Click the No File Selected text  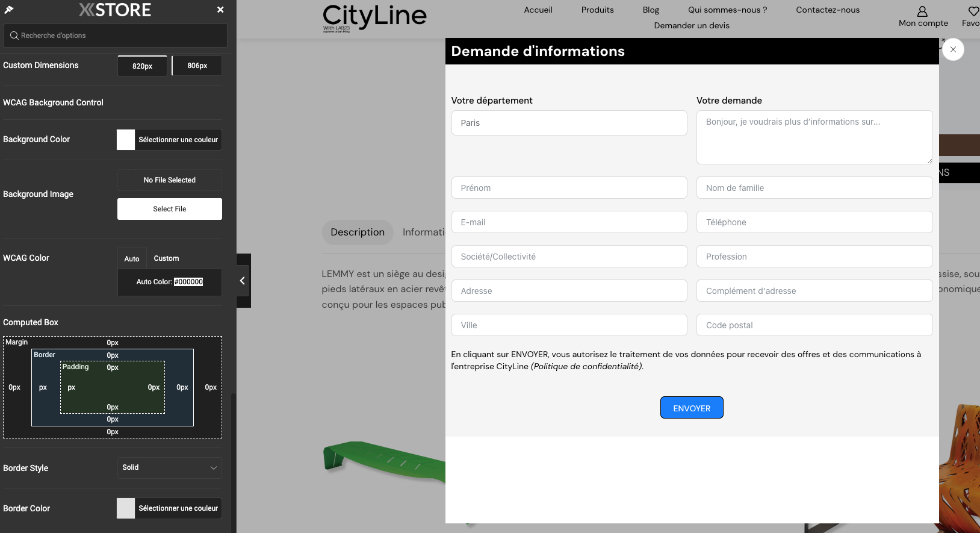coord(170,180)
